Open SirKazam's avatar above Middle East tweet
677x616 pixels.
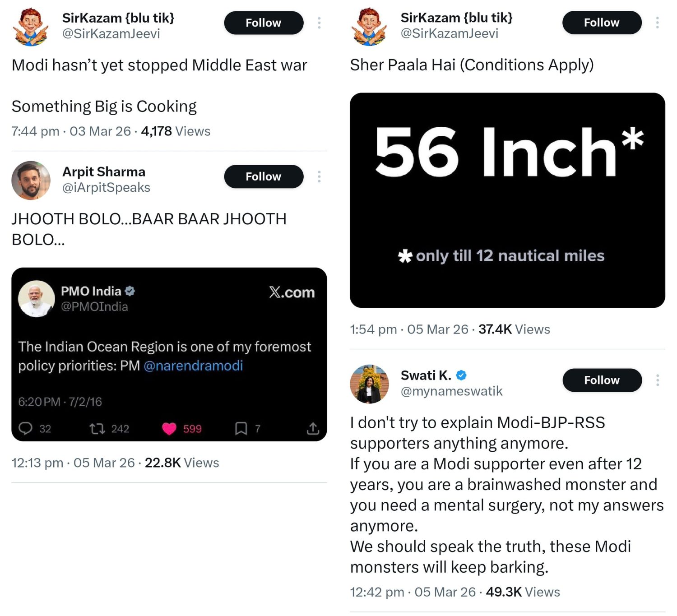pos(31,26)
